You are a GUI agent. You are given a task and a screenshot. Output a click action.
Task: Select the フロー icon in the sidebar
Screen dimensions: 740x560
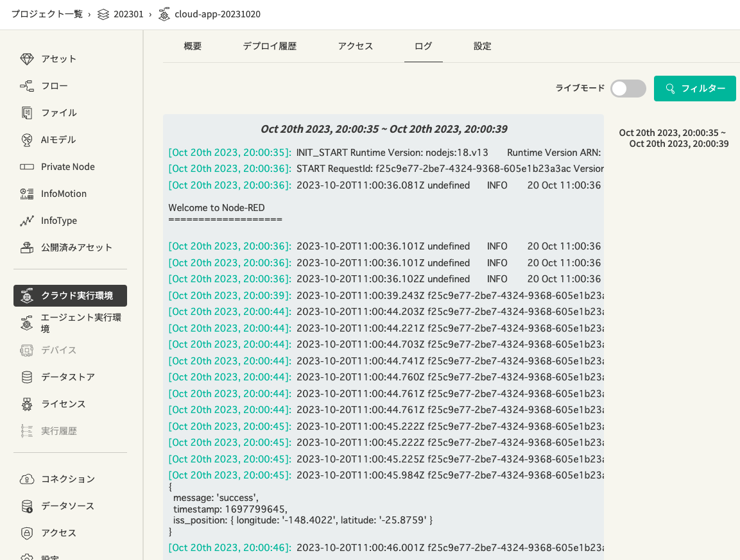[27, 85]
